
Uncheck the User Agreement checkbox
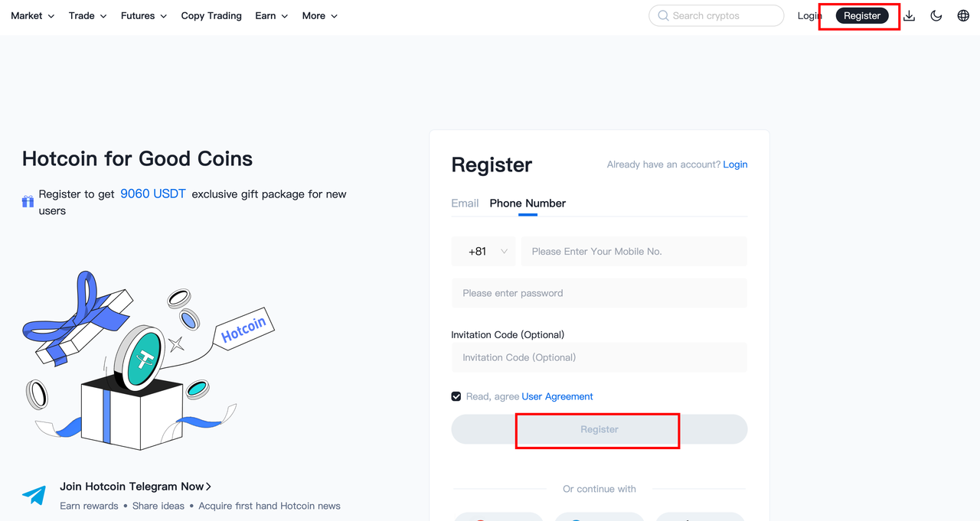456,396
